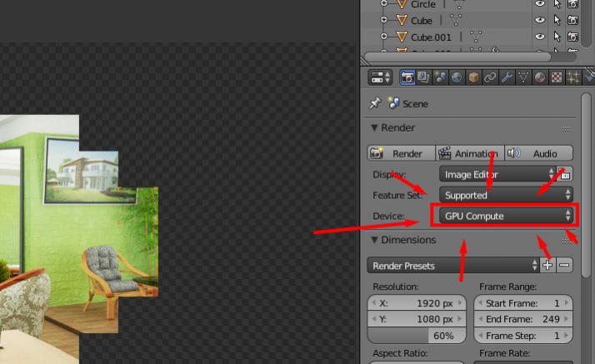Toggle renderability of Cube
This screenshot has width=595, height=364.
click(573, 20)
